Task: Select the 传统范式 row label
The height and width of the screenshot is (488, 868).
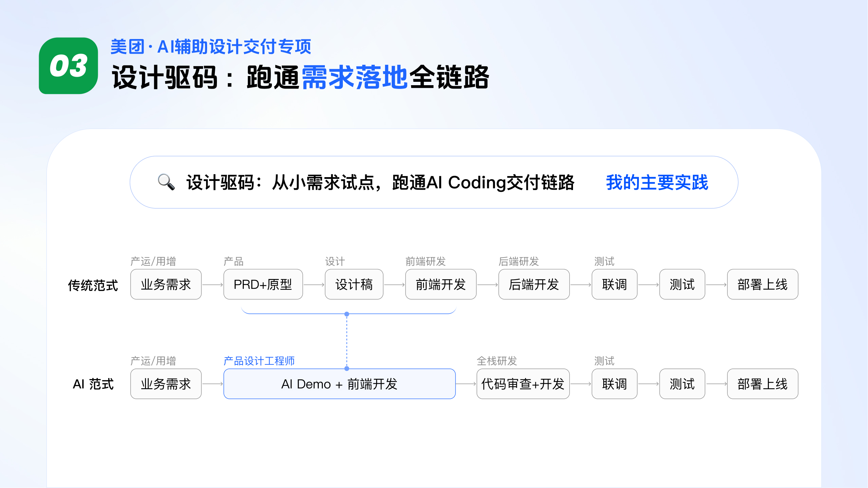Action: 93,285
